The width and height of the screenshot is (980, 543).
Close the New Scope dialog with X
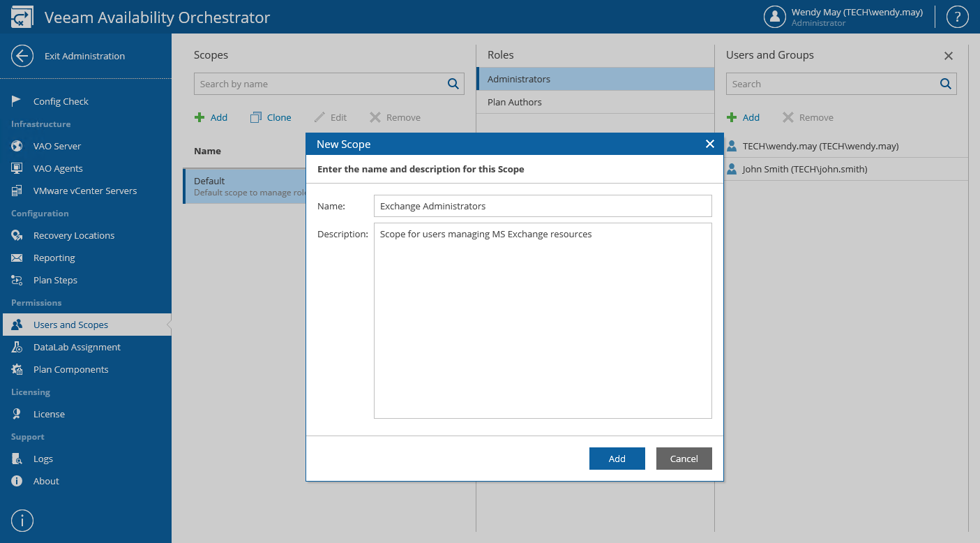710,144
